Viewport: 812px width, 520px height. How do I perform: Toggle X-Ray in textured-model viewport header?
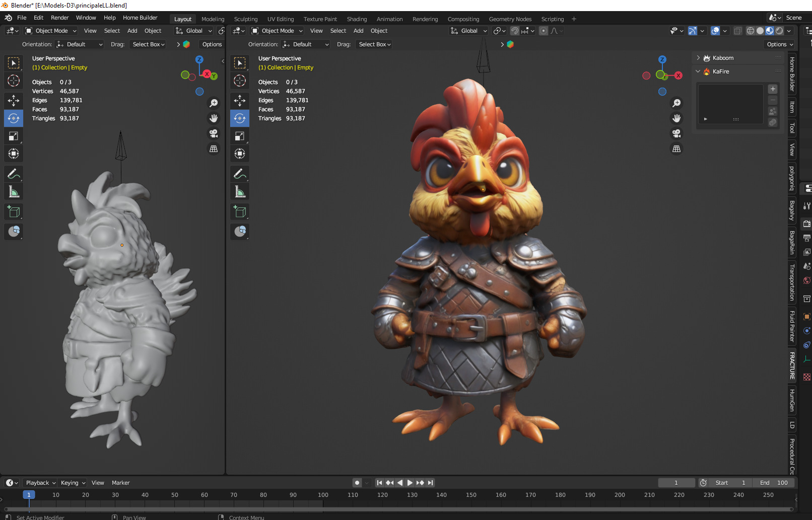click(x=737, y=31)
